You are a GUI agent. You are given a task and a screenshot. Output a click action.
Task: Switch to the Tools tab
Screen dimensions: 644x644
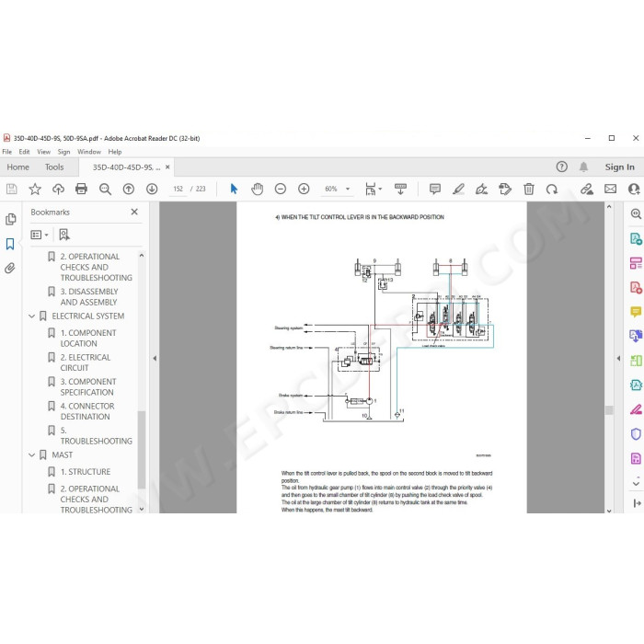[54, 167]
